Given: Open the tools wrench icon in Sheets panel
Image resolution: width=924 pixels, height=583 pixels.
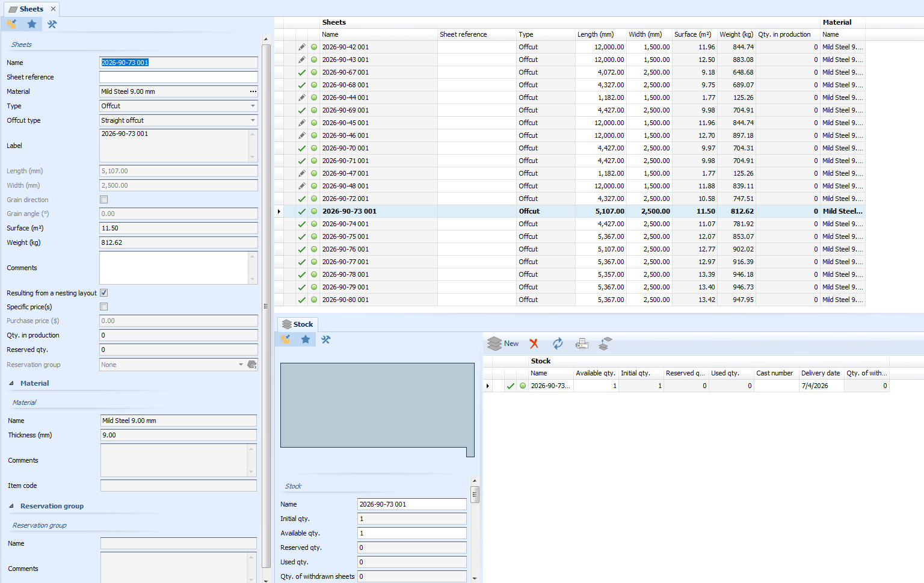Looking at the screenshot, I should click(x=52, y=24).
